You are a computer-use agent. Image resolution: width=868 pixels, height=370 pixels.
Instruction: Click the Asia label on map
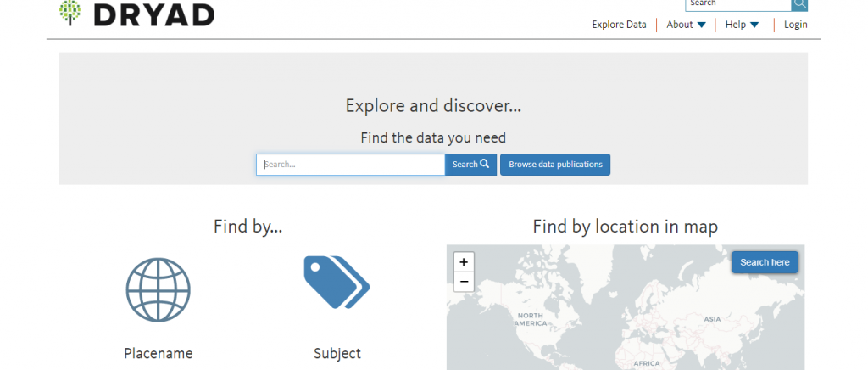(712, 319)
